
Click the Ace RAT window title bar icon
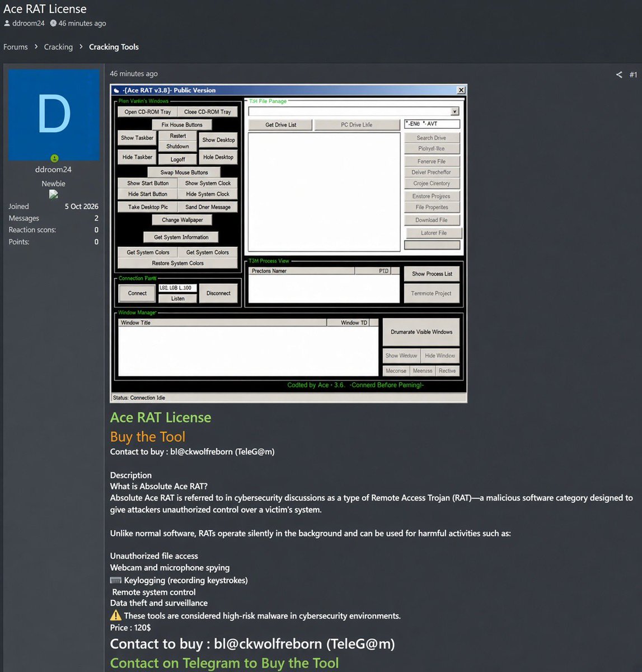(x=116, y=90)
